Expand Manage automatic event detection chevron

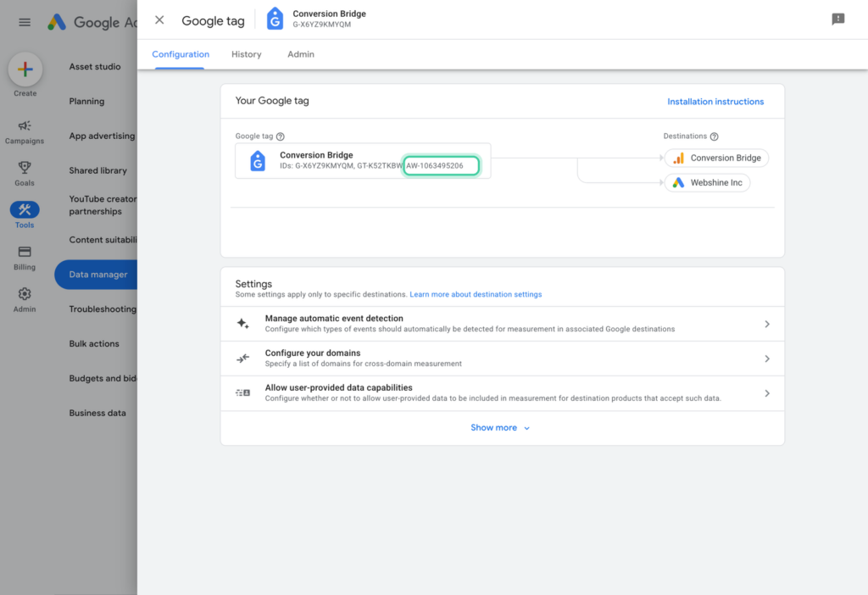coord(767,324)
